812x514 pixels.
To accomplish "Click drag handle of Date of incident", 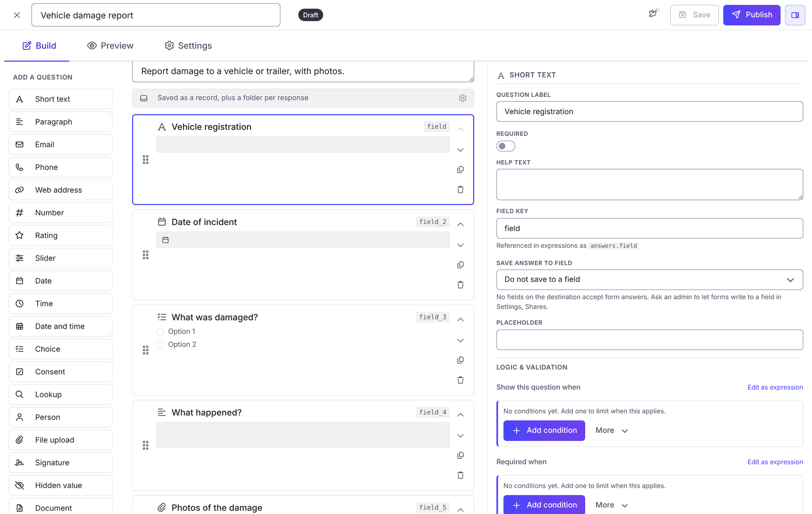I will (146, 255).
